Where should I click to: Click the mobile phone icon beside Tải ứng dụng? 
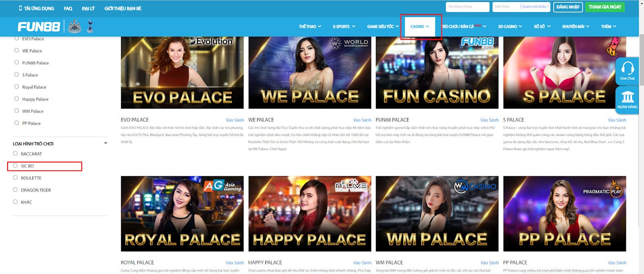click(21, 8)
